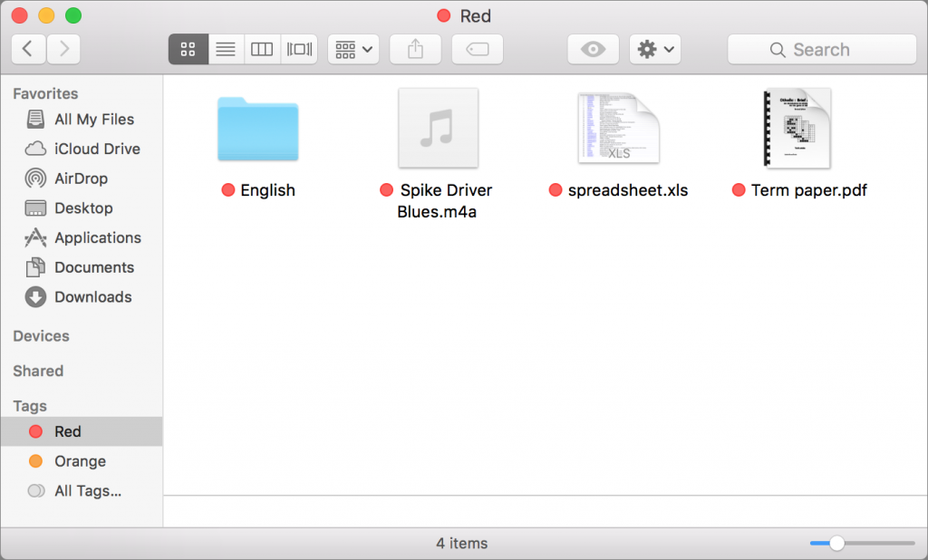Switch to column view
The image size is (928, 560).
click(x=262, y=49)
